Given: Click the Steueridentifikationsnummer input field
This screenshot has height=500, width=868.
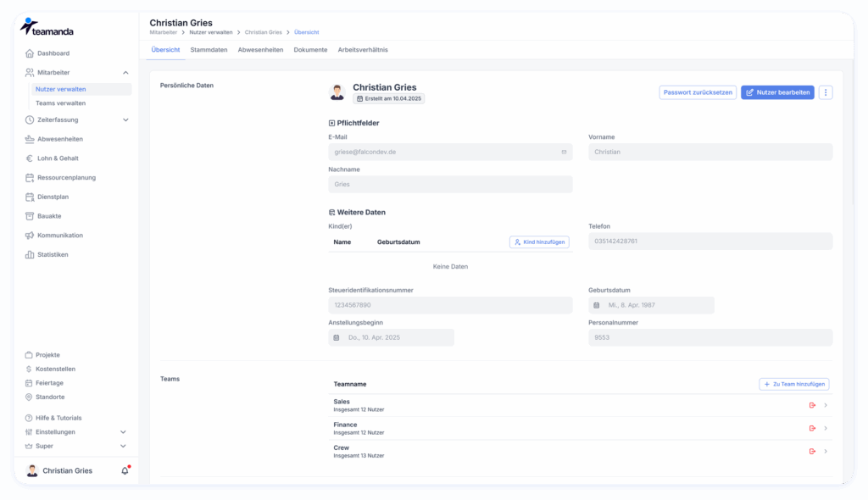Looking at the screenshot, I should pos(450,305).
